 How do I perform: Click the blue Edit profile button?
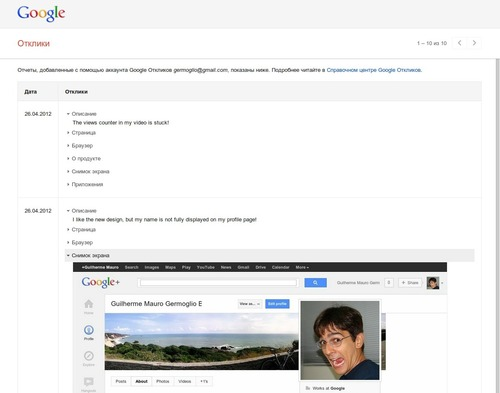[277, 304]
